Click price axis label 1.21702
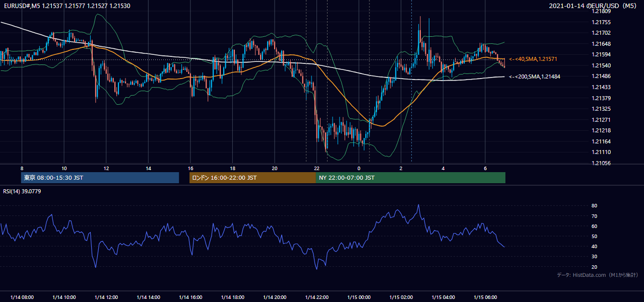The height and width of the screenshot is (302, 644). 602,33
